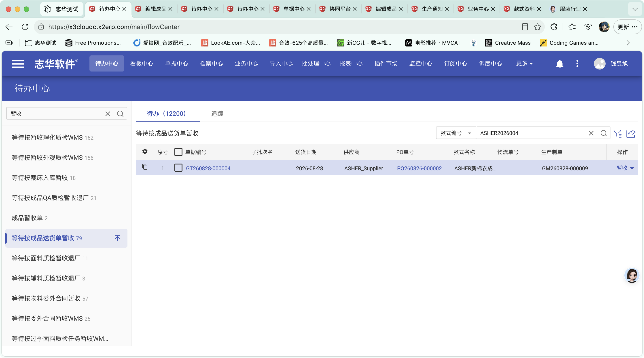Screen dimensions: 644x358
Task: Click the browser 更新 button
Action: point(627,27)
